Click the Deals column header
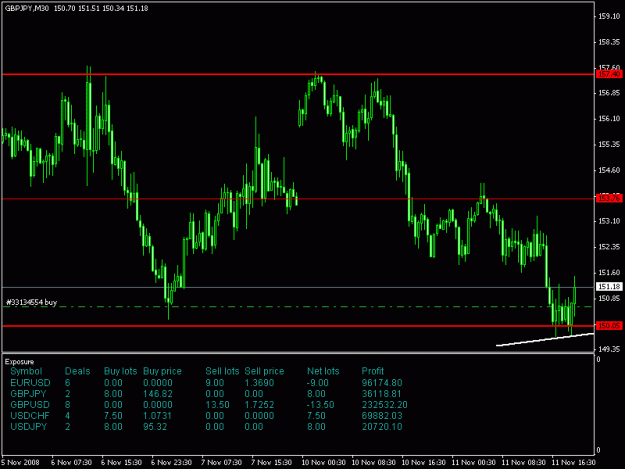Image resolution: width=625 pixels, height=469 pixels. 77,371
